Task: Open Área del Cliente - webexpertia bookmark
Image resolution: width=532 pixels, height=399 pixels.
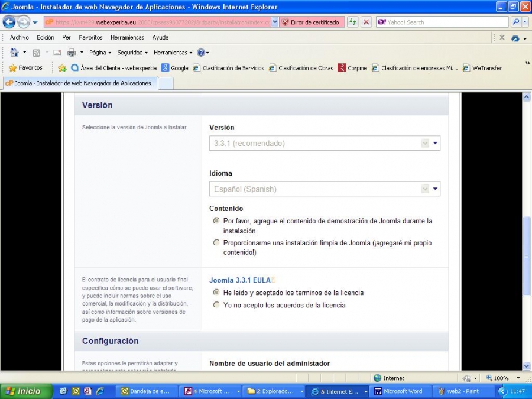Action: tap(114, 68)
